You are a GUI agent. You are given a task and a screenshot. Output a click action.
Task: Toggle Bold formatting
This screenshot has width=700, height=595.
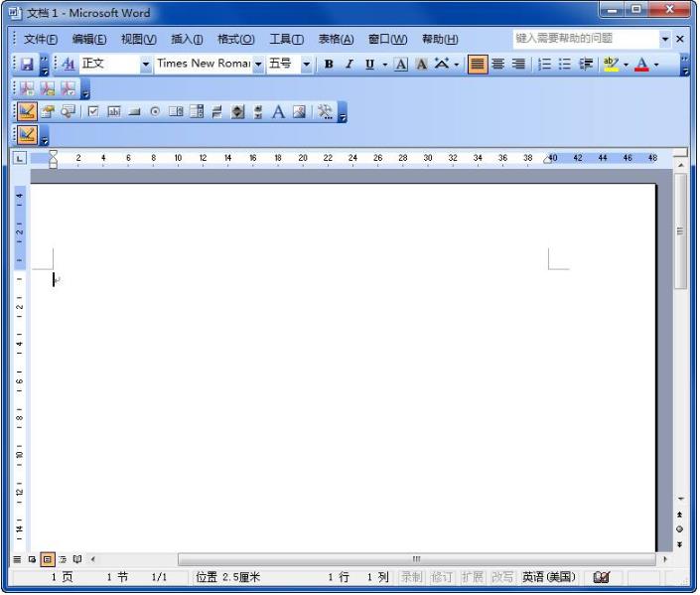pyautogui.click(x=329, y=65)
